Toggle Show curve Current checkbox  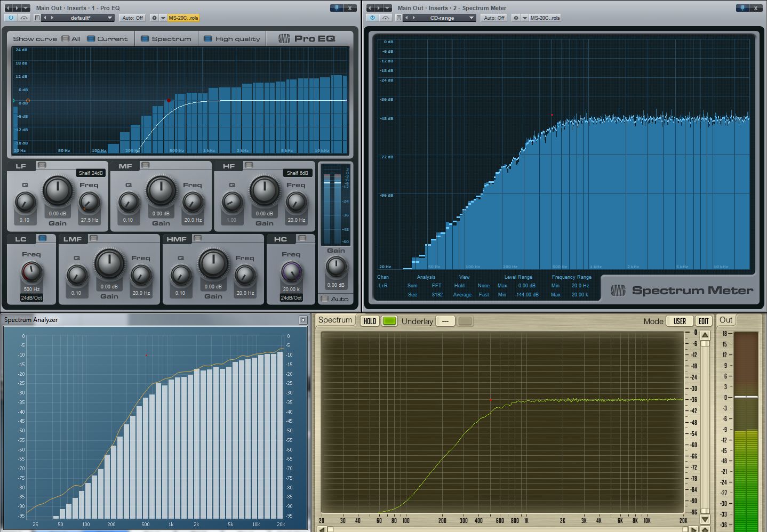pos(91,38)
